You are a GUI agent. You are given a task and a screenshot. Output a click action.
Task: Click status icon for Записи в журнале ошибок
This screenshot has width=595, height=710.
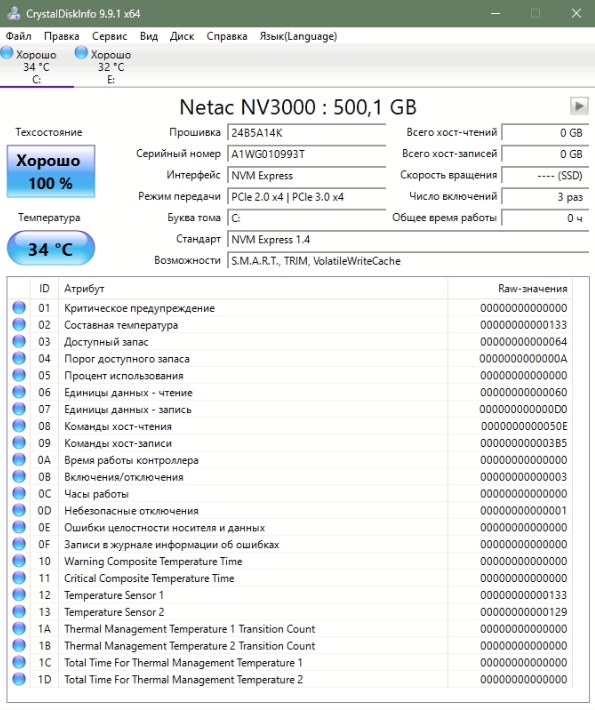click(x=19, y=544)
